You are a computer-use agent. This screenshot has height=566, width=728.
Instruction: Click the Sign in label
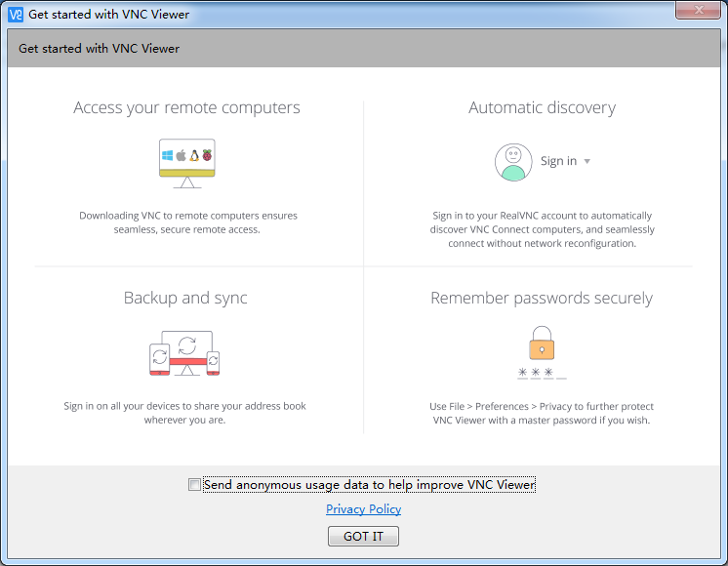[x=558, y=161]
